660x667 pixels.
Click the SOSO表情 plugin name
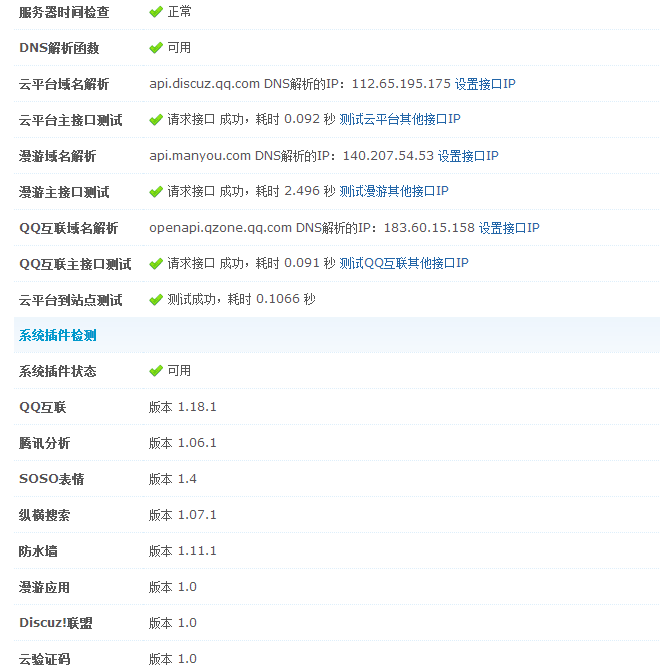tap(51, 479)
